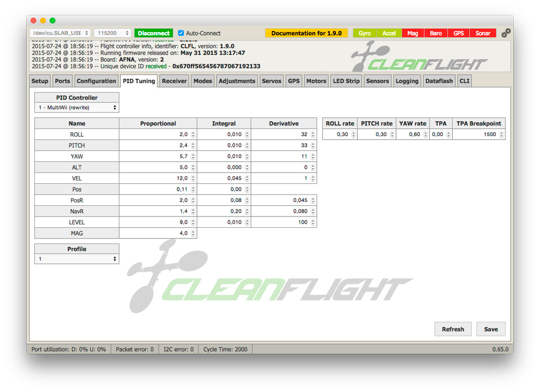Image resolution: width=540 pixels, height=392 pixels.
Task: Adjust VEL Integral stepper
Action: click(247, 178)
